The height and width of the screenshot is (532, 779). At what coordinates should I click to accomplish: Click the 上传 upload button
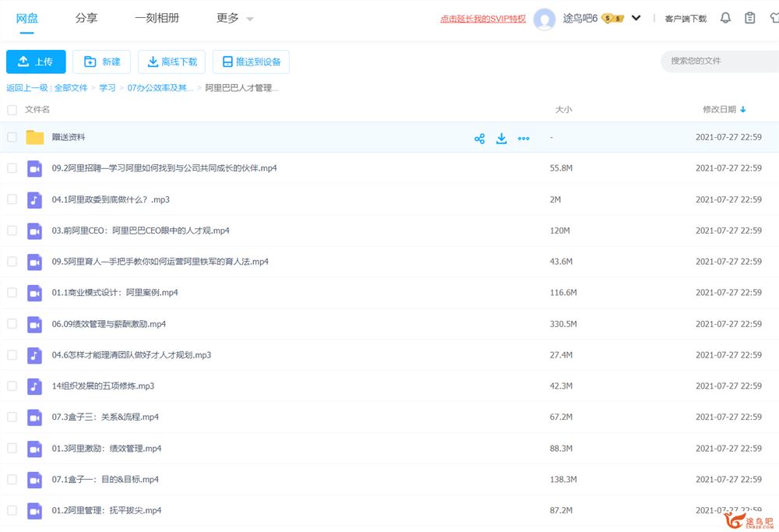tap(36, 62)
